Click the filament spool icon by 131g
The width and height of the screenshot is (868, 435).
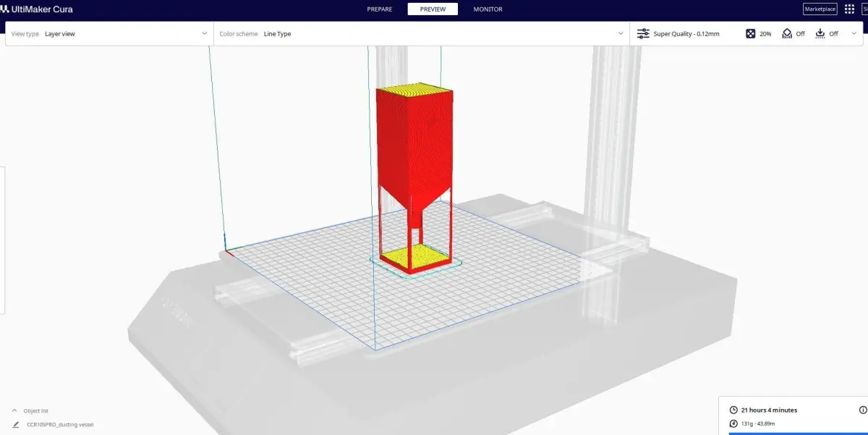pos(733,423)
